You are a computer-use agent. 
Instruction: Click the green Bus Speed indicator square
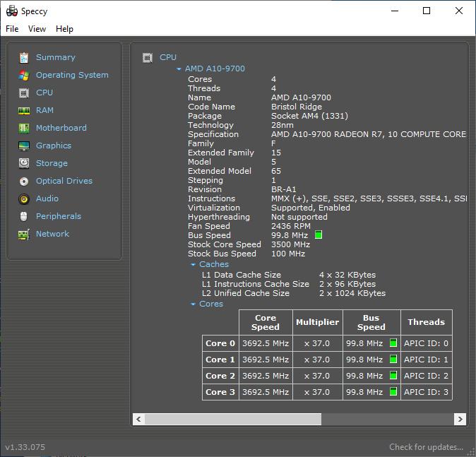319,235
